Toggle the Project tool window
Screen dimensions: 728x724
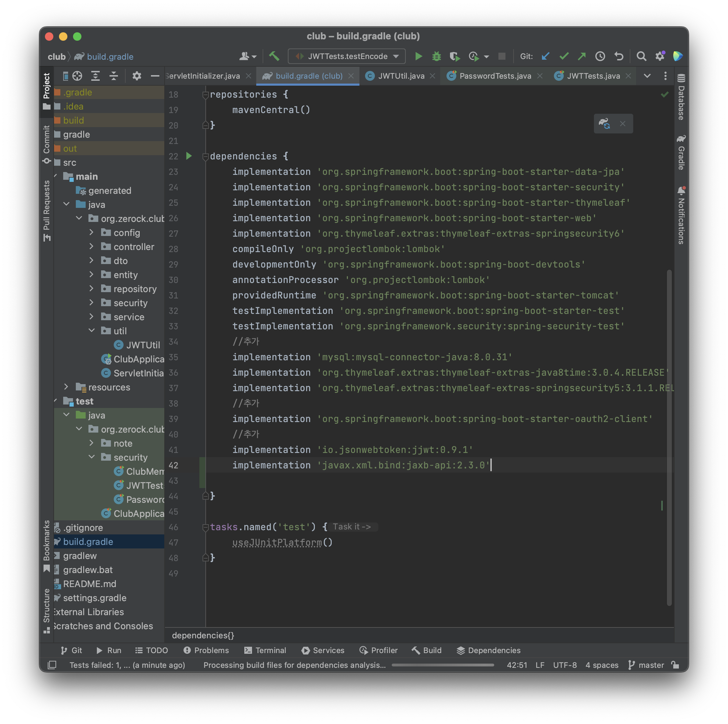click(46, 91)
